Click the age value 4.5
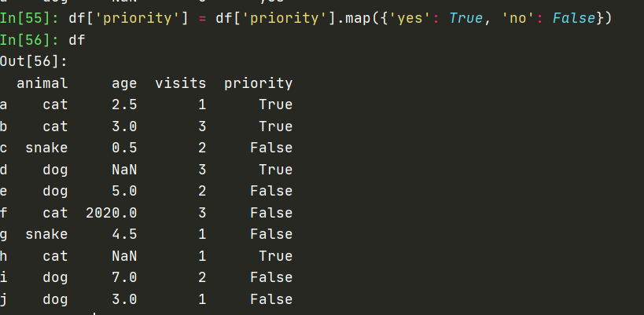644x315 pixels. tap(124, 234)
